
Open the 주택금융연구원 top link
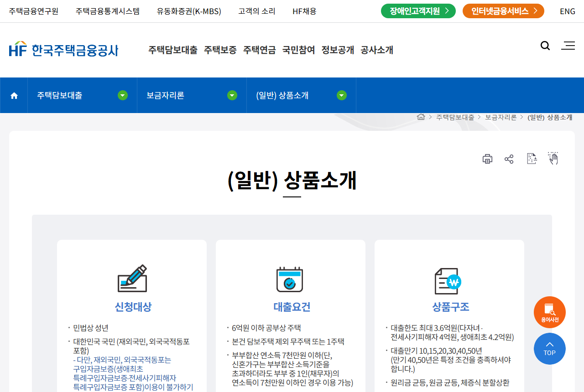pyautogui.click(x=34, y=11)
